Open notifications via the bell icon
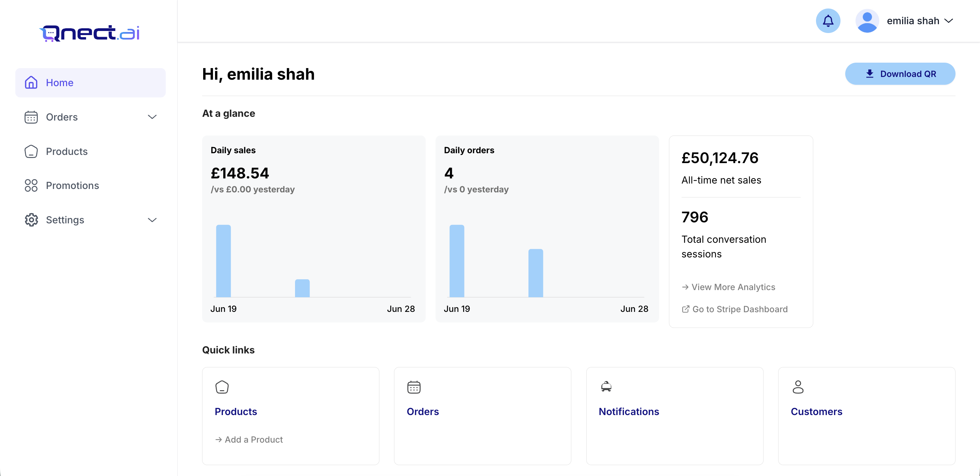980x476 pixels. click(x=828, y=21)
